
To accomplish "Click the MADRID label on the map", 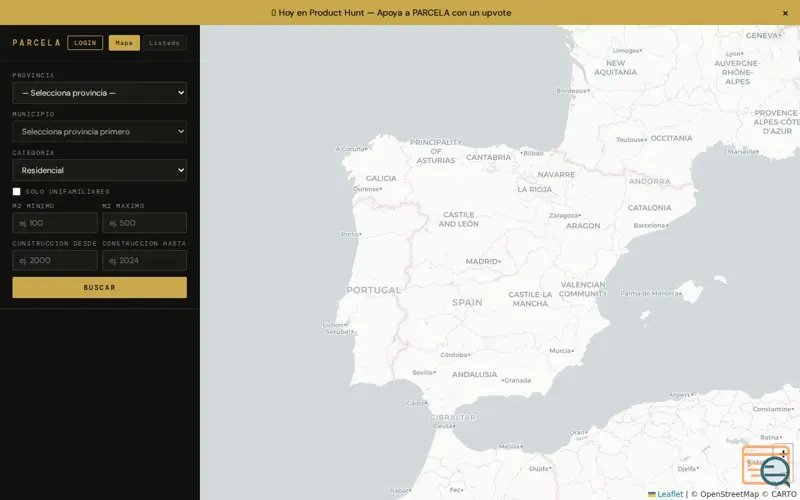I will (482, 261).
